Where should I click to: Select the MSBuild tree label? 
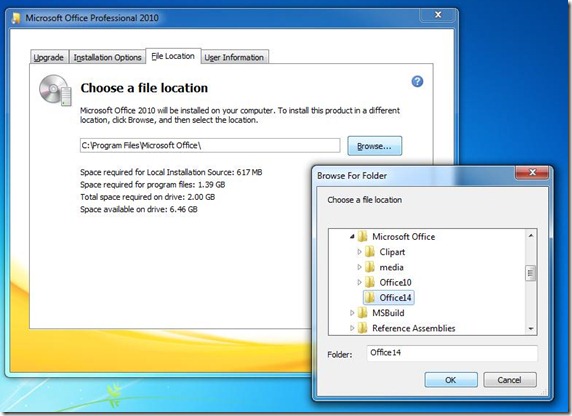point(388,313)
